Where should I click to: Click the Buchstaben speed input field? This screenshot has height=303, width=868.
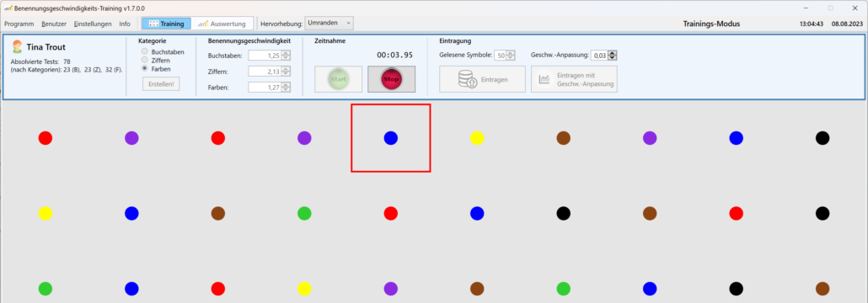pos(265,56)
